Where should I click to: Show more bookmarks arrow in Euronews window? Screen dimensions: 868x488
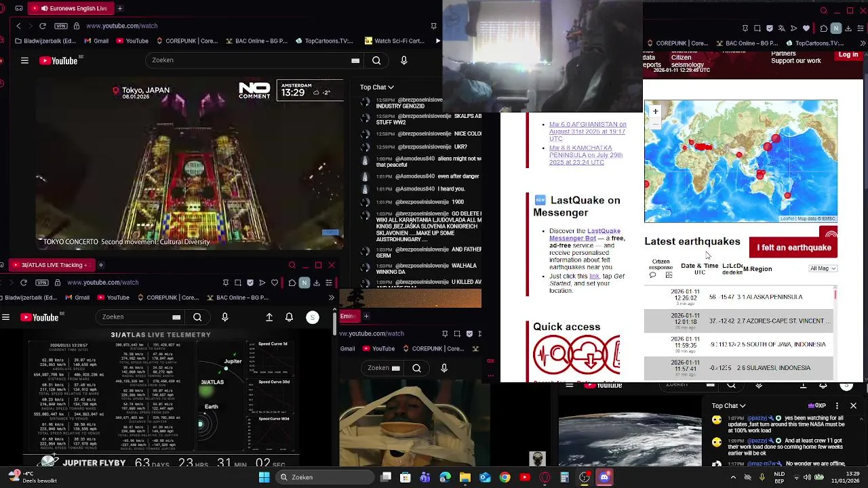[437, 41]
